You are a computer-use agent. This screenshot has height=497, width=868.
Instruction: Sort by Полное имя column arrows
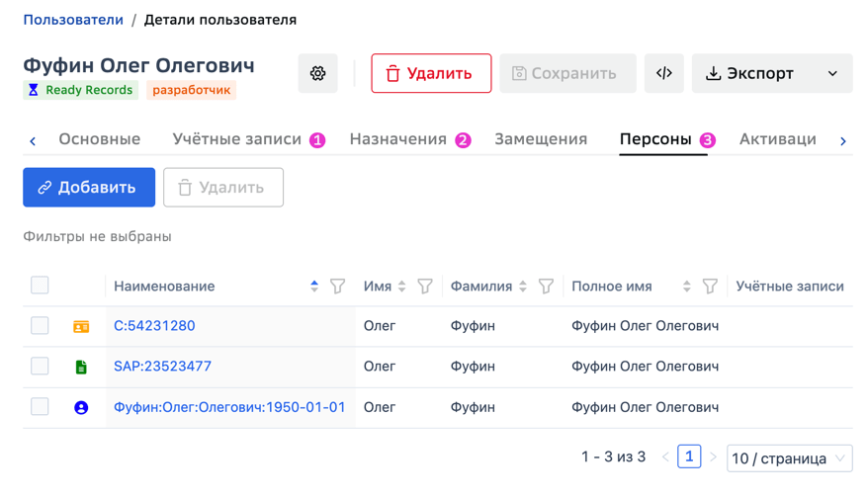coord(687,287)
